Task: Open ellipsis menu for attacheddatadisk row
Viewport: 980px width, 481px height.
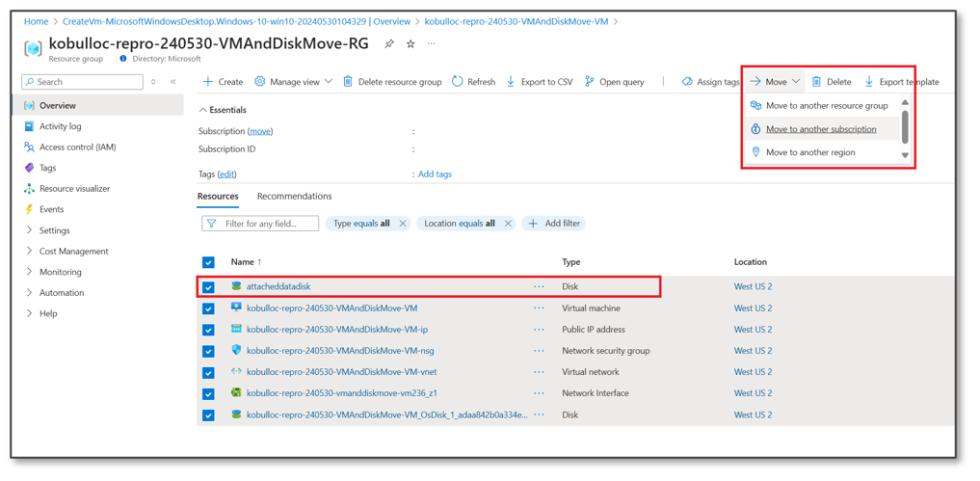Action: pyautogui.click(x=539, y=286)
